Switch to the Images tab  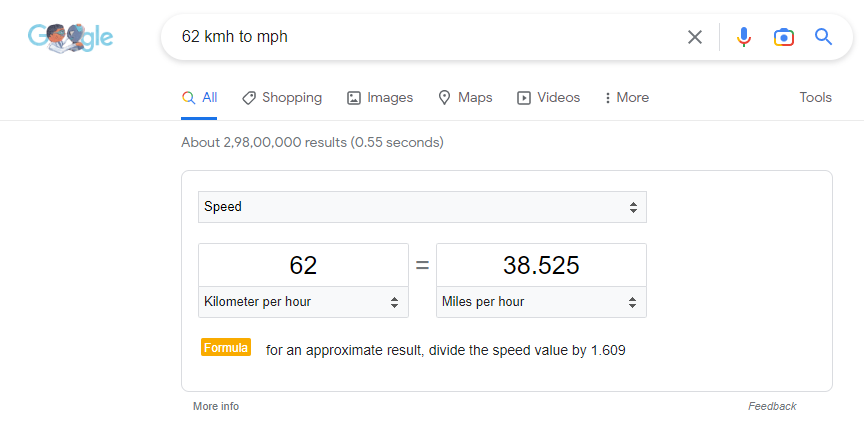pos(380,98)
